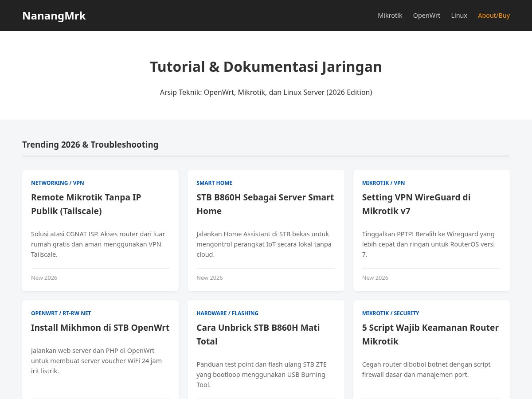Click the HARDWARE / FLASHING category label
The image size is (532, 399).
click(x=227, y=313)
